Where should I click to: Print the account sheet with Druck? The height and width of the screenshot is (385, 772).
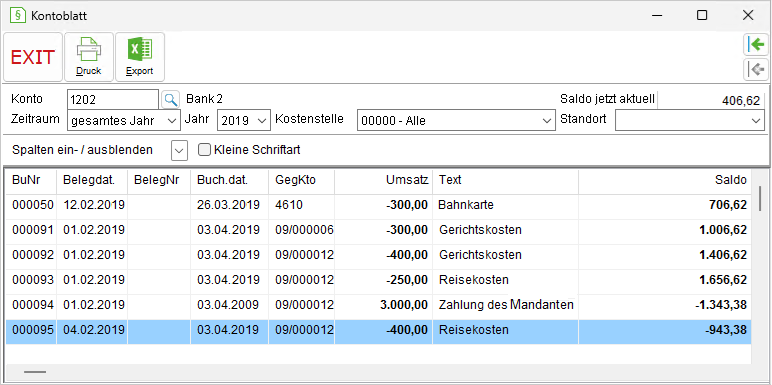(x=89, y=57)
